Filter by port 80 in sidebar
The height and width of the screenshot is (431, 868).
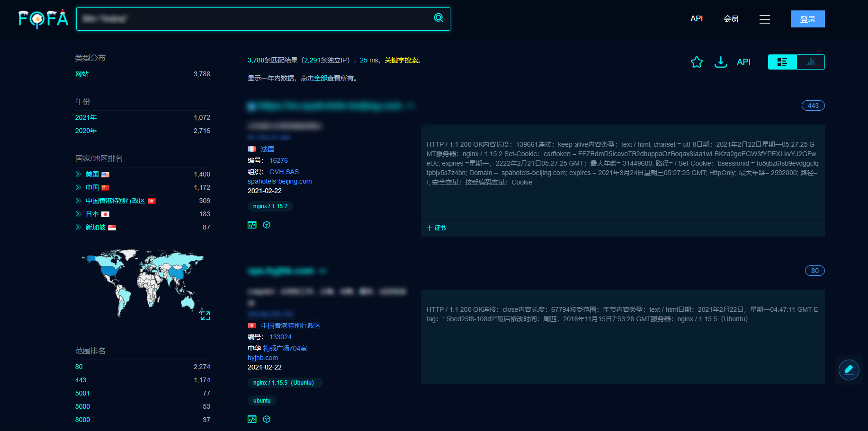coord(79,367)
